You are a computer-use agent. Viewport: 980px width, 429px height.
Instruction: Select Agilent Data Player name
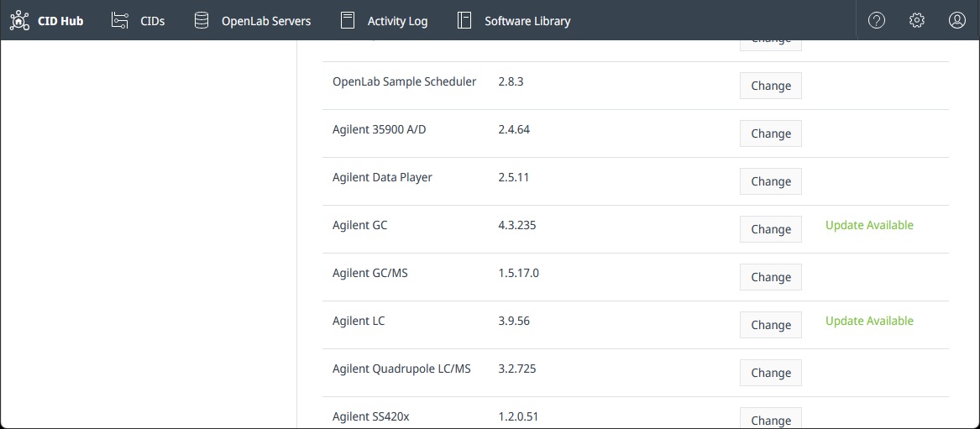pos(382,177)
